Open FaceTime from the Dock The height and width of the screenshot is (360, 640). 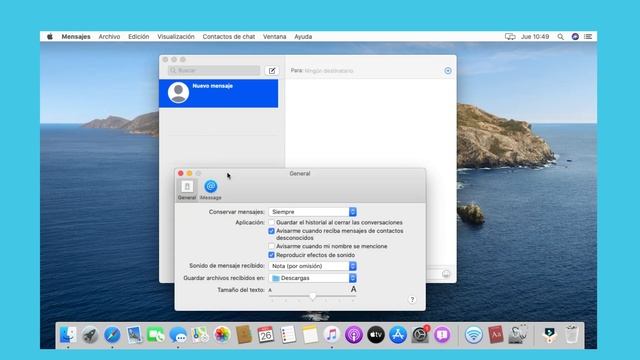pos(156,335)
